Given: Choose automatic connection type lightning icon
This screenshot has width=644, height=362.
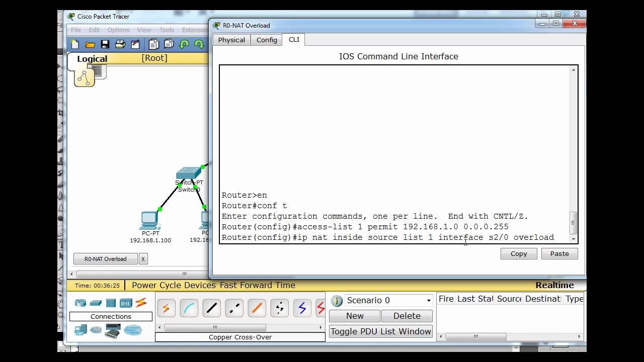Looking at the screenshot, I should pos(166,308).
